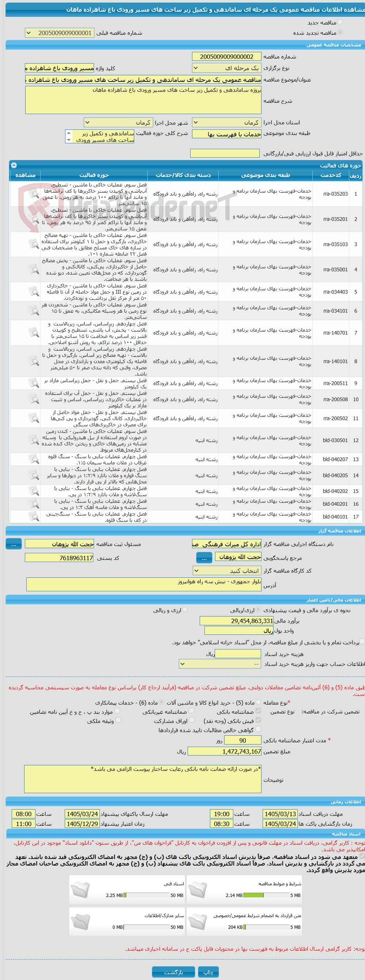Viewport: 365px width, 980px height.
Task: Open view icon for row rra-034101
Action: tap(34, 311)
